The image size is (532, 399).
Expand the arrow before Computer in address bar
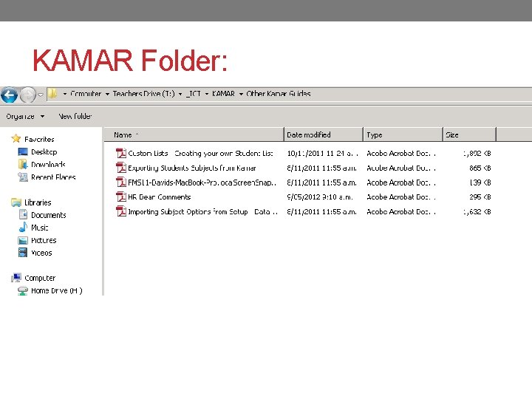point(65,94)
